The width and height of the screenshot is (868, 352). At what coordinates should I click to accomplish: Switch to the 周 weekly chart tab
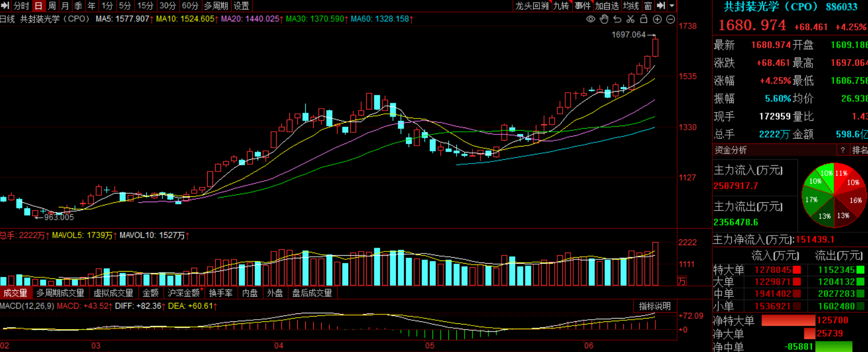click(x=52, y=6)
